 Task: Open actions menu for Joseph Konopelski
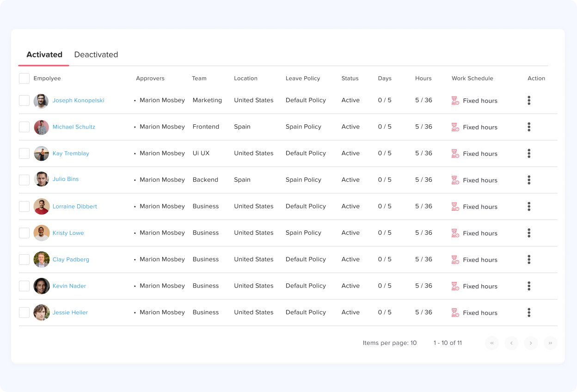coord(529,100)
